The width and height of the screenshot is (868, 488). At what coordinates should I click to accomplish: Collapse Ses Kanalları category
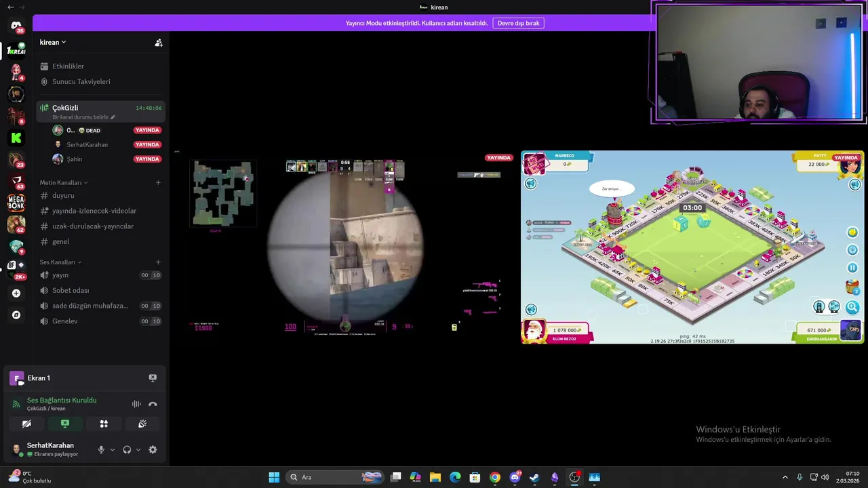(x=60, y=262)
